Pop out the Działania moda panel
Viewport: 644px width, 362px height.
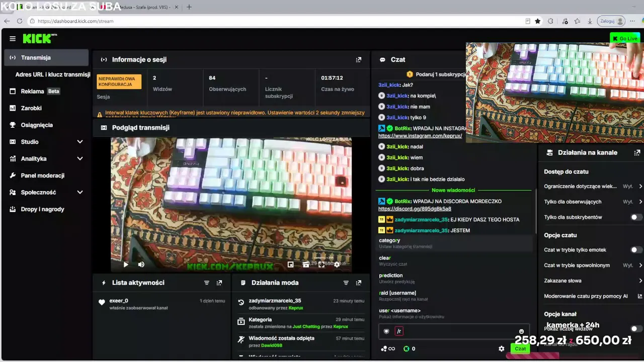[x=359, y=283]
